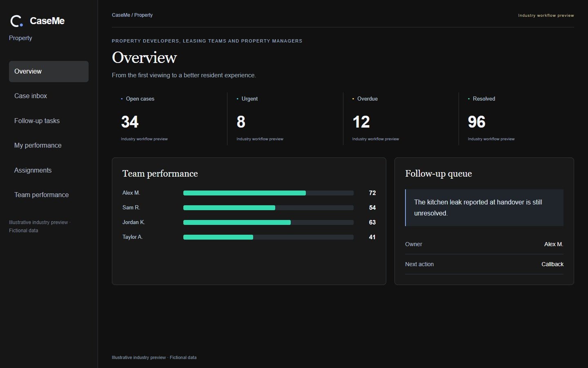Screen dimensions: 588x368
Task: Click Sam R.'s score 54
Action: (372, 208)
